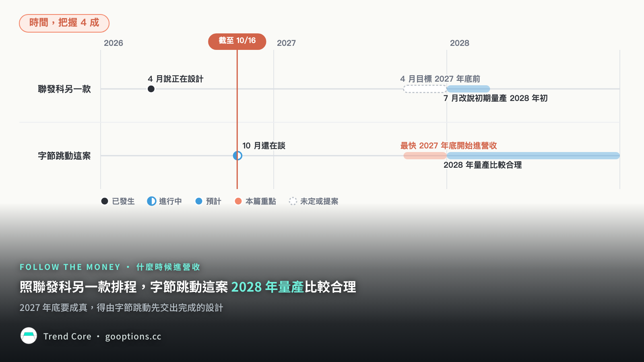Click the 預計 legend label
This screenshot has width=644, height=362.
214,201
